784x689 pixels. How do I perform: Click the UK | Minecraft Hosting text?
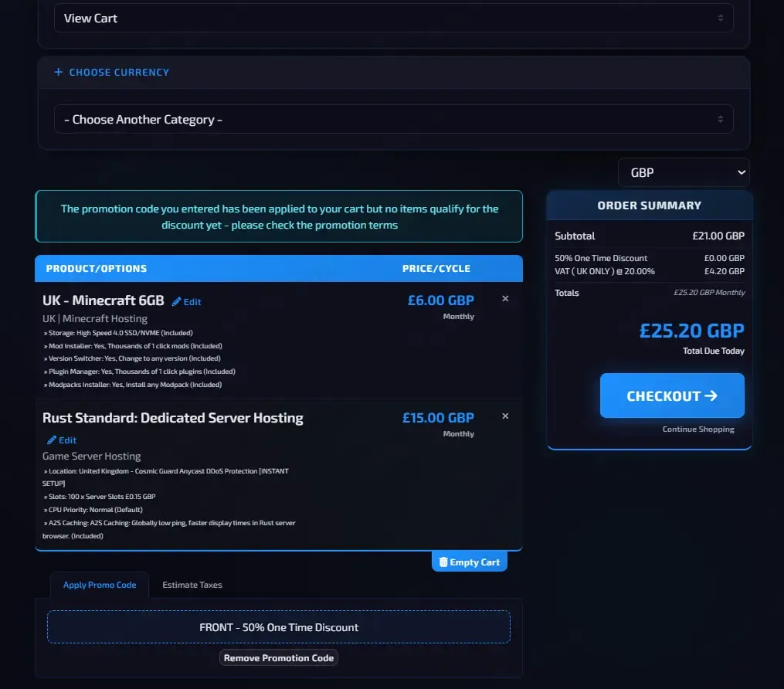(x=95, y=318)
